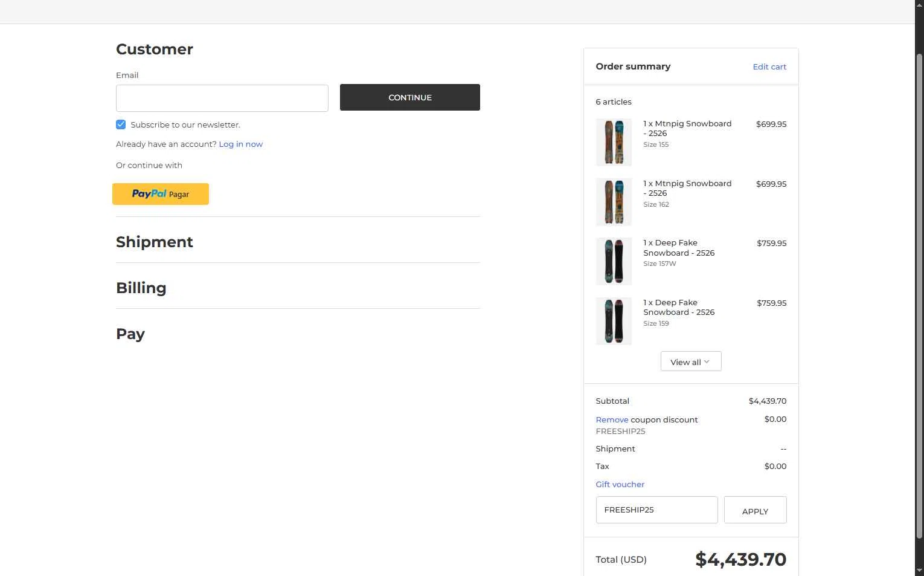
Task: Open the Edit cart link
Action: [769, 66]
